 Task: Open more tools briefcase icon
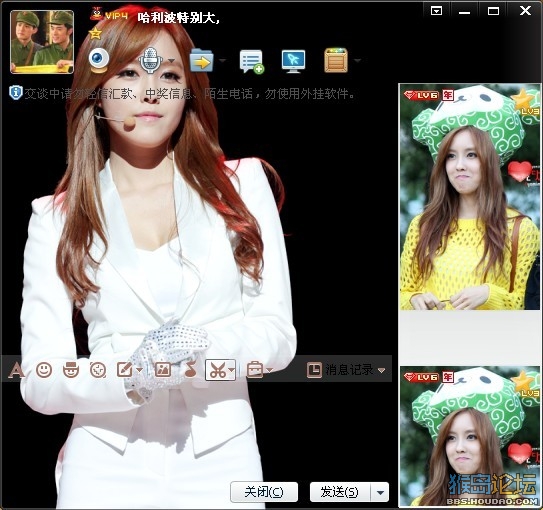click(255, 370)
